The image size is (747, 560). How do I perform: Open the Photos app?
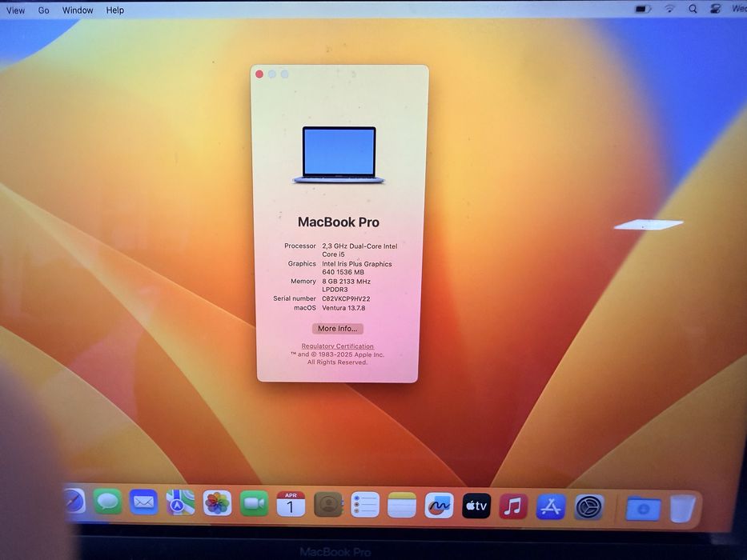click(217, 503)
